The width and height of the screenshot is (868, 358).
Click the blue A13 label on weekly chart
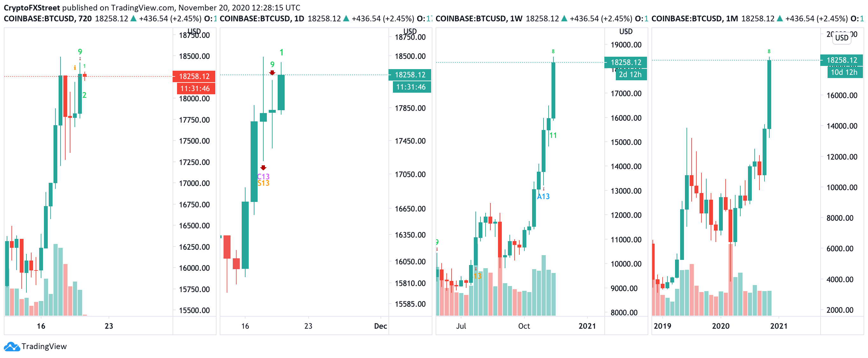coord(543,196)
